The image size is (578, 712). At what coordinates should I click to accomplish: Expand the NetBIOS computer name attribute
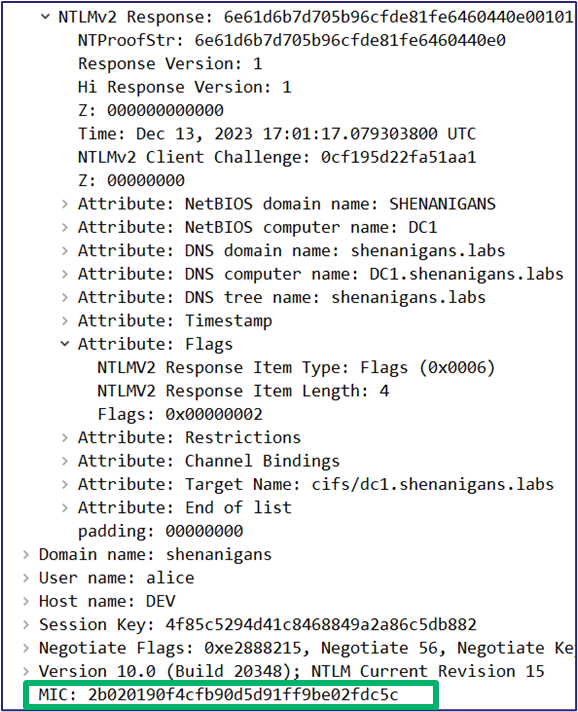point(65,227)
